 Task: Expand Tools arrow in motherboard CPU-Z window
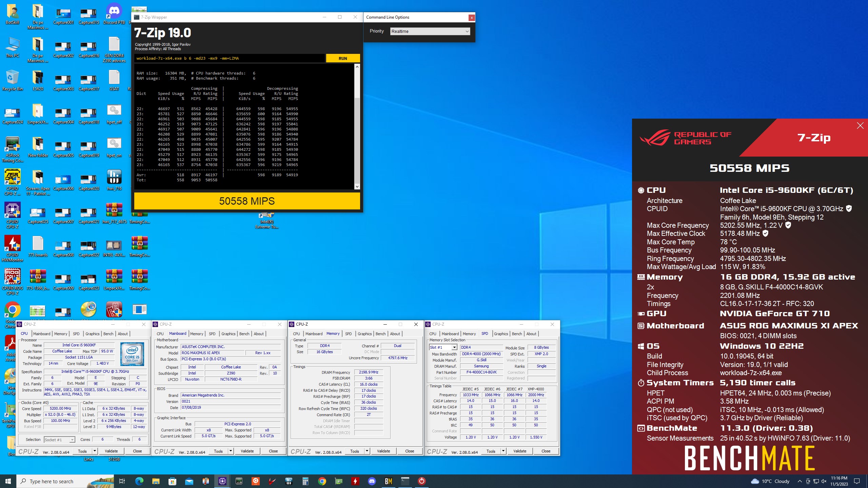[231, 451]
